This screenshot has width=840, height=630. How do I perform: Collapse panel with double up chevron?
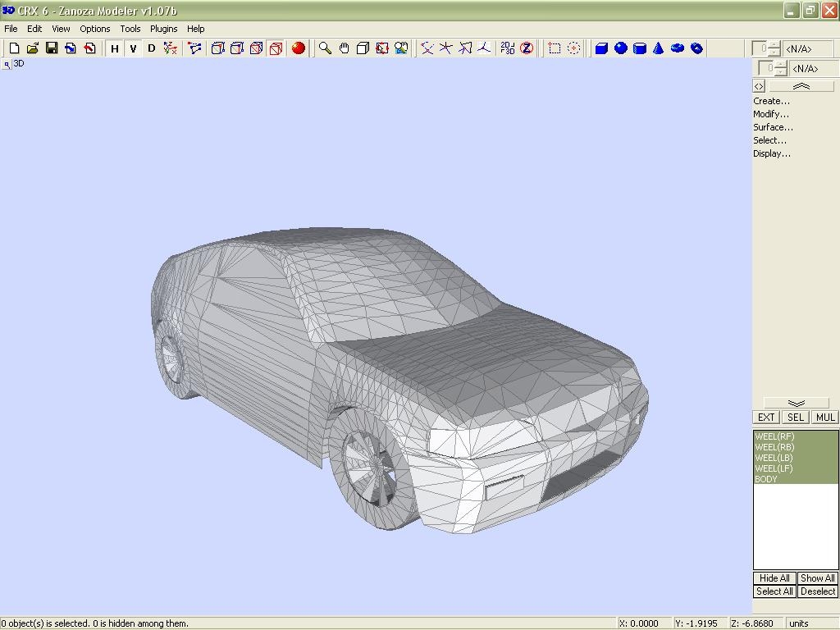point(801,86)
